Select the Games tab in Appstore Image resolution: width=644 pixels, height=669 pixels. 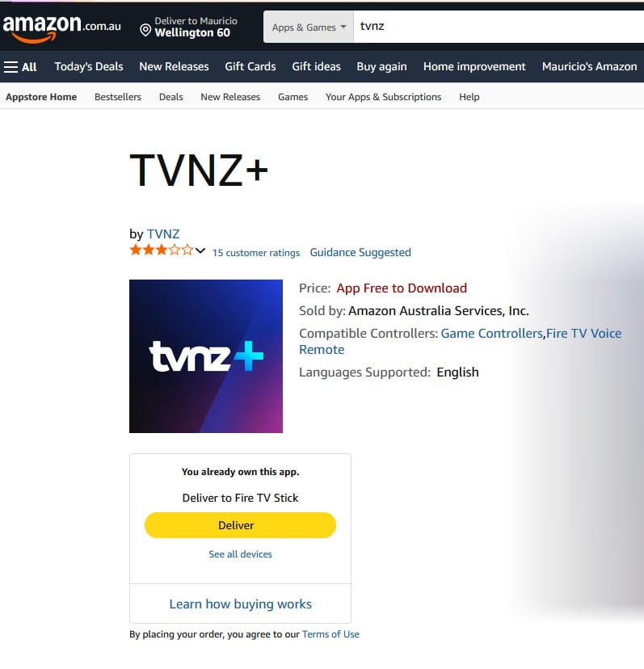293,97
